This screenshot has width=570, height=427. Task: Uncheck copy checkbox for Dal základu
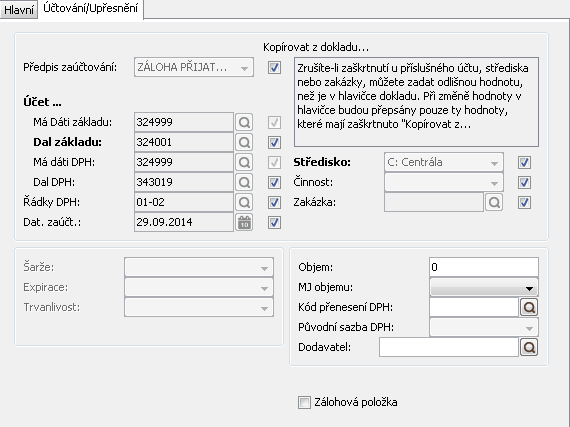[274, 142]
